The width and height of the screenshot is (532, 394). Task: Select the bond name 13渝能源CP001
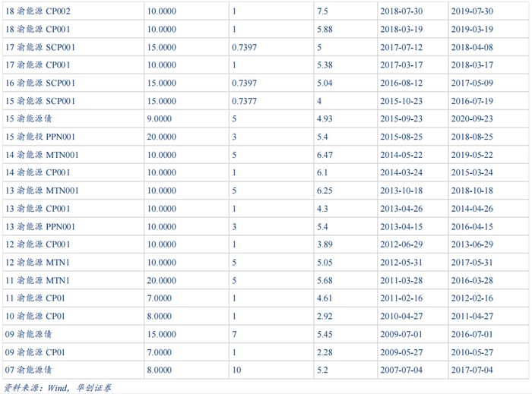click(38, 209)
